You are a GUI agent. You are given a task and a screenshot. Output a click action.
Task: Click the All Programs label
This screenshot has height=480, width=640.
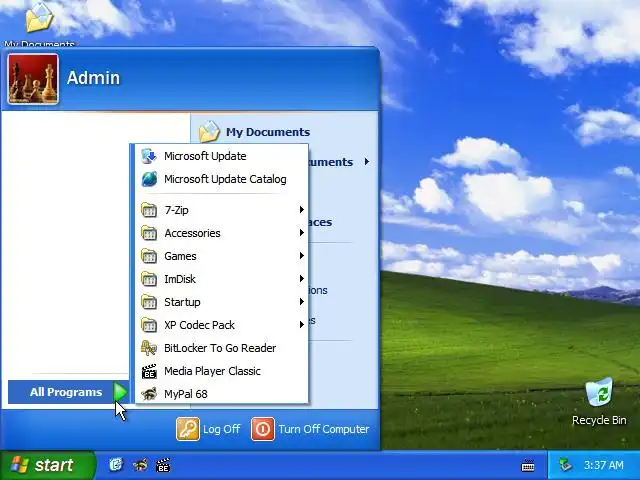(x=66, y=392)
